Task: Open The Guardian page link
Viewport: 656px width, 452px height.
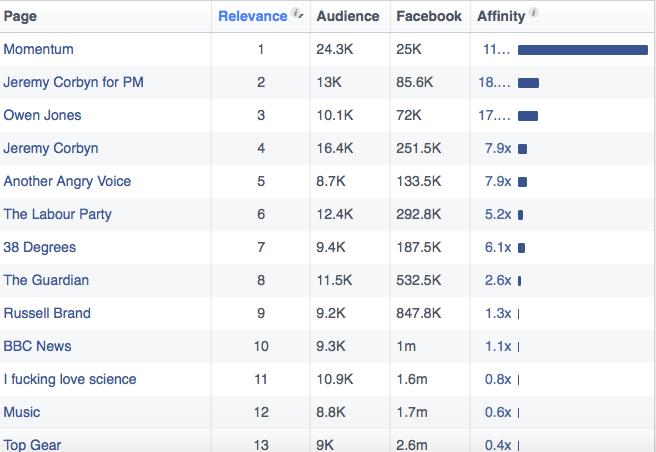Action: [x=46, y=280]
